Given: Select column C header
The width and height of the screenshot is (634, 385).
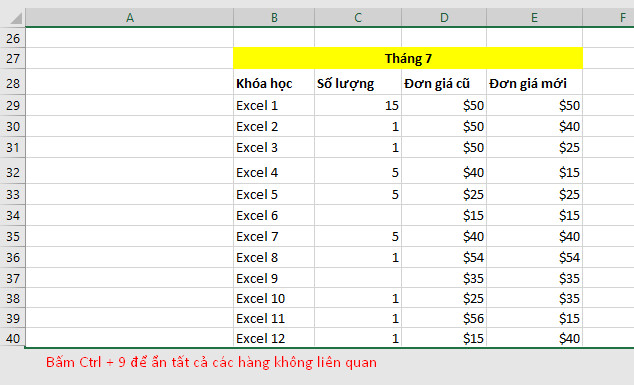Looking at the screenshot, I should pos(358,17).
